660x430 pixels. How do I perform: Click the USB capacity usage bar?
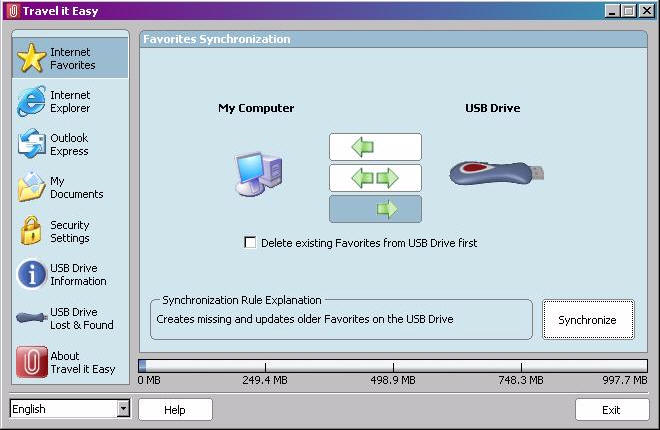tap(392, 366)
